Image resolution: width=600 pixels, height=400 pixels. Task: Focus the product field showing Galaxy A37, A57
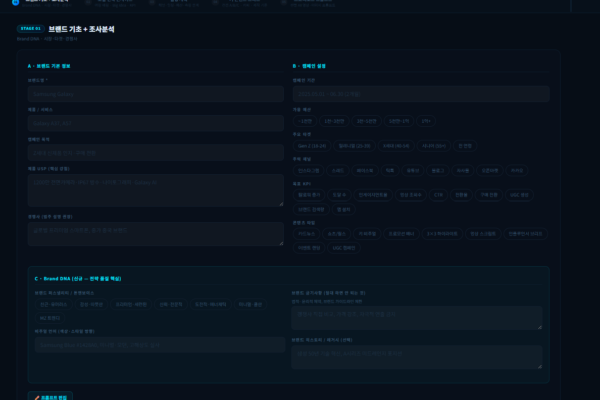point(156,123)
